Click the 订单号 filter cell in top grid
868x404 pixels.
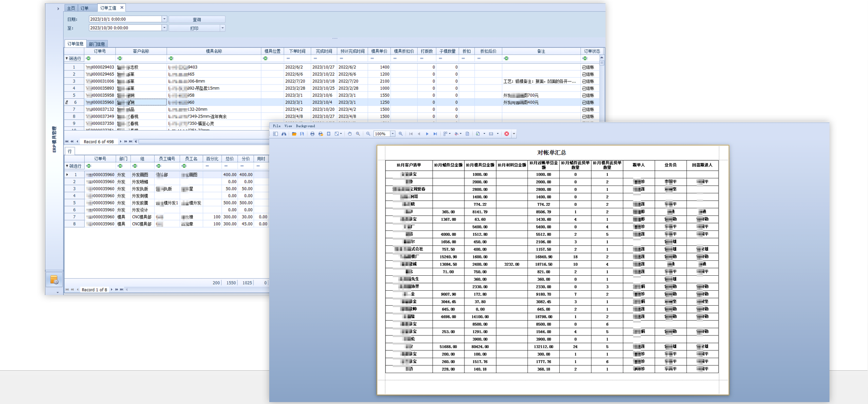pyautogui.click(x=100, y=58)
